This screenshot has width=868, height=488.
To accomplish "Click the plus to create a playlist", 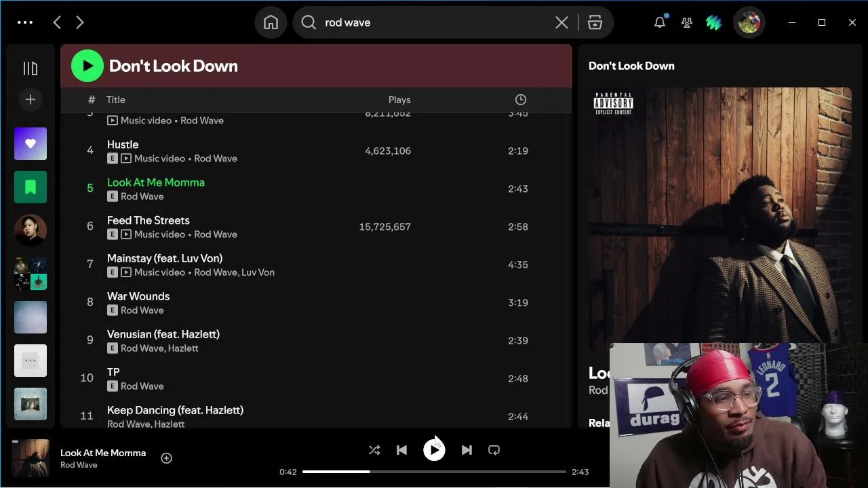I will 31,100.
